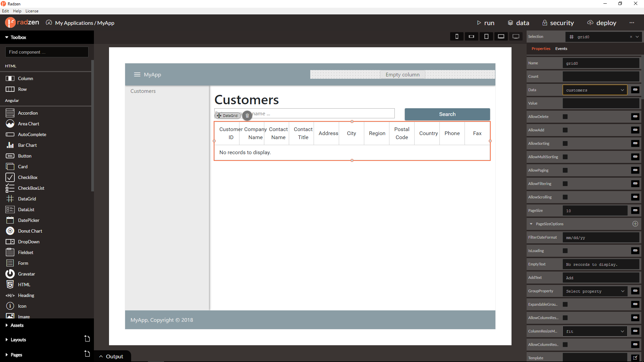Enable the AllowSorting checkbox
Screen dimensions: 644x362
pos(565,143)
